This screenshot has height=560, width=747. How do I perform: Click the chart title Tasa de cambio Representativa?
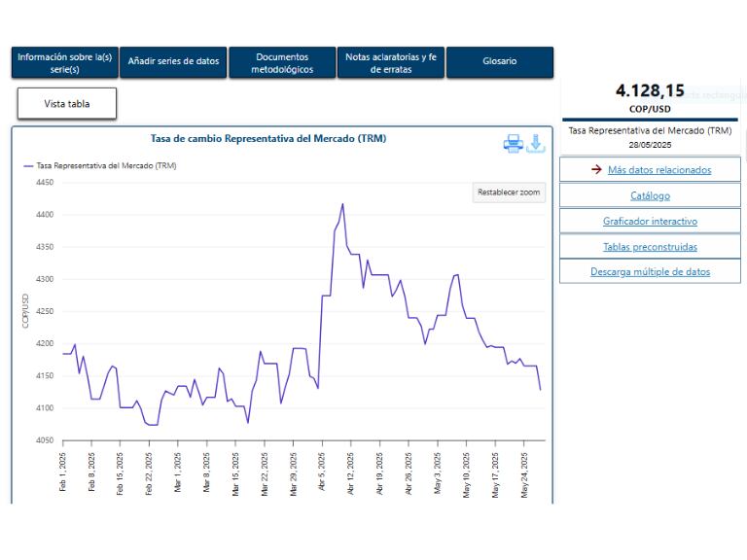click(x=267, y=139)
